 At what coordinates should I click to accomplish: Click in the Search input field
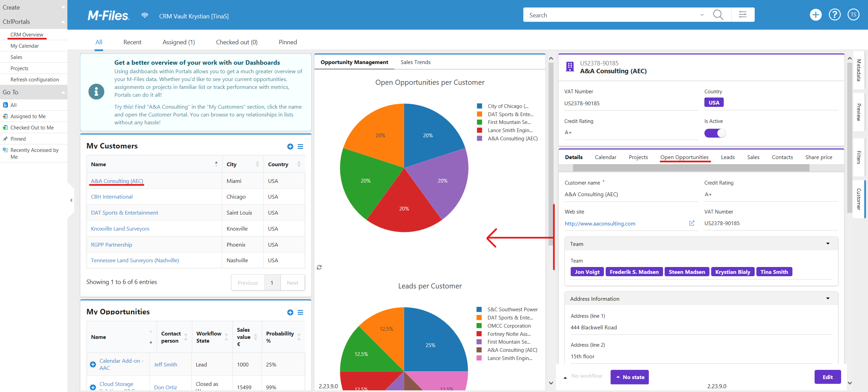click(x=611, y=15)
